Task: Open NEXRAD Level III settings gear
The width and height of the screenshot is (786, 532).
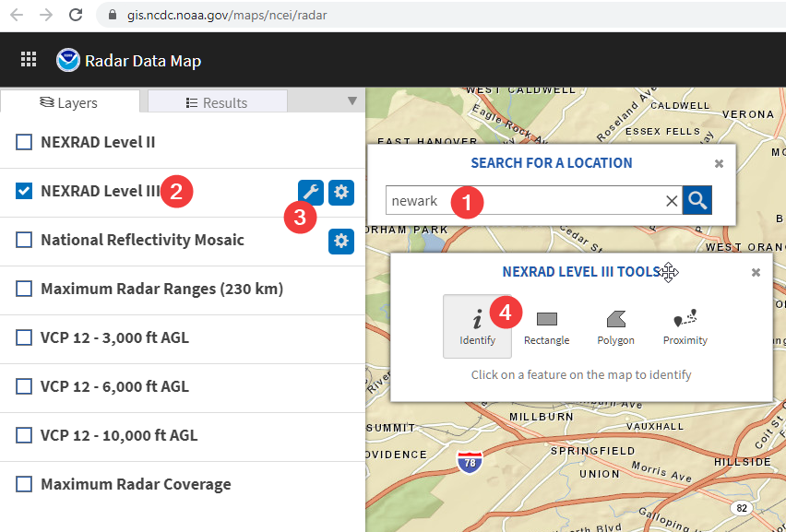Action: pos(341,192)
